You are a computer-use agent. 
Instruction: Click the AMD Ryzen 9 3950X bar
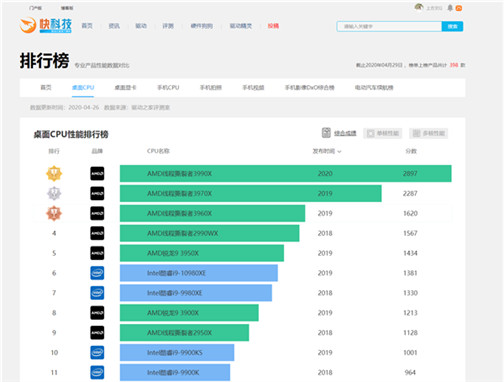point(202,253)
